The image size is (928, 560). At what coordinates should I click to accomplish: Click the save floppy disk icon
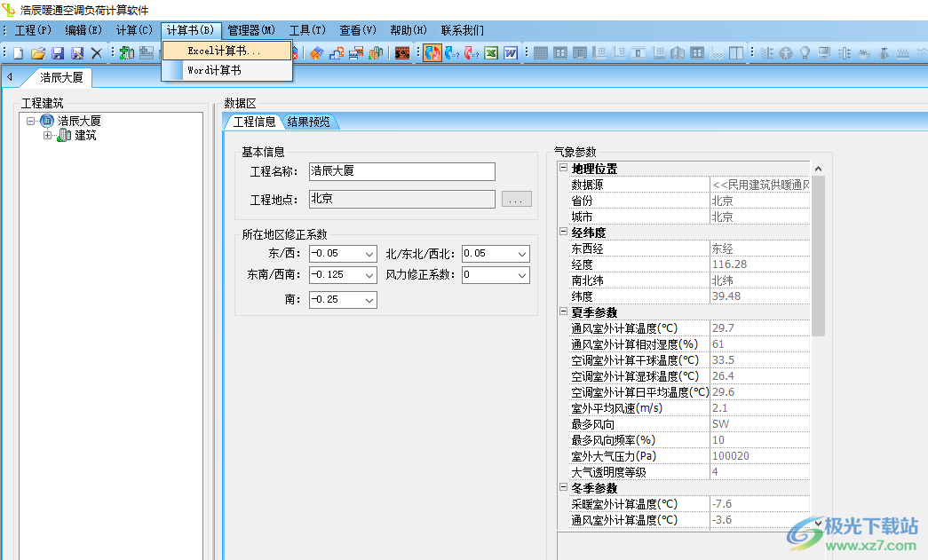click(58, 53)
